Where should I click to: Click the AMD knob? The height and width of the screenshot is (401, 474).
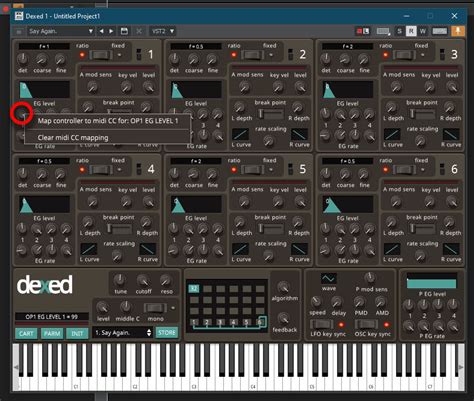coord(380,302)
